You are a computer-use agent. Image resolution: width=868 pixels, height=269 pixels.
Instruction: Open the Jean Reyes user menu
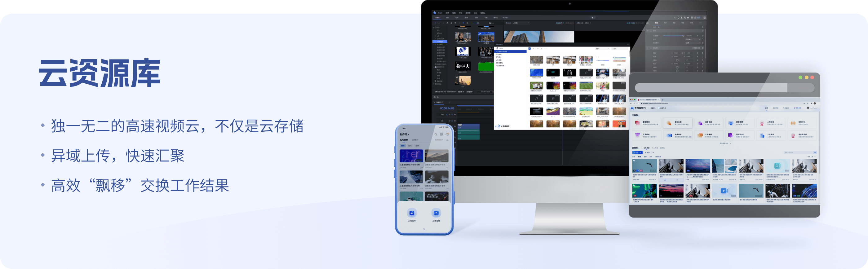click(x=813, y=108)
